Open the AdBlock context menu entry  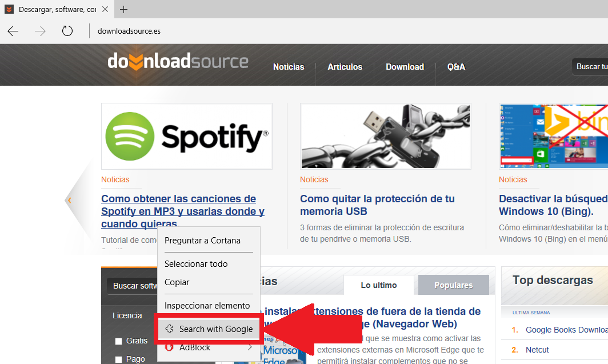pos(209,347)
